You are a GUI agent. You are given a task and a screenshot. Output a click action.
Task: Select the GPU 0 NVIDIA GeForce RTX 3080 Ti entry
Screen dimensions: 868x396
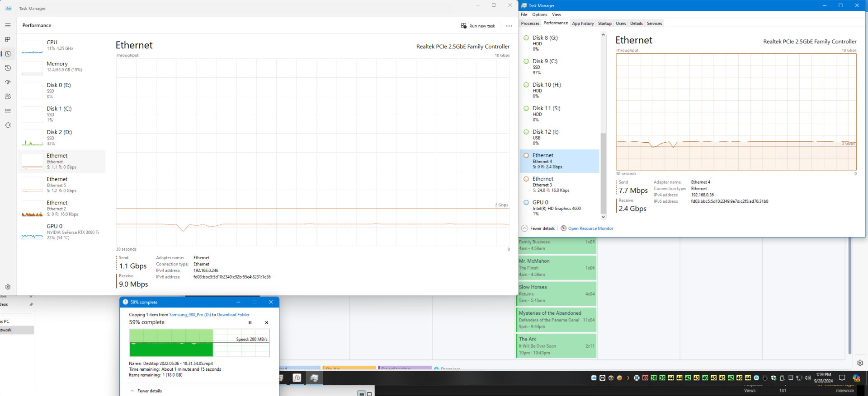[63, 232]
